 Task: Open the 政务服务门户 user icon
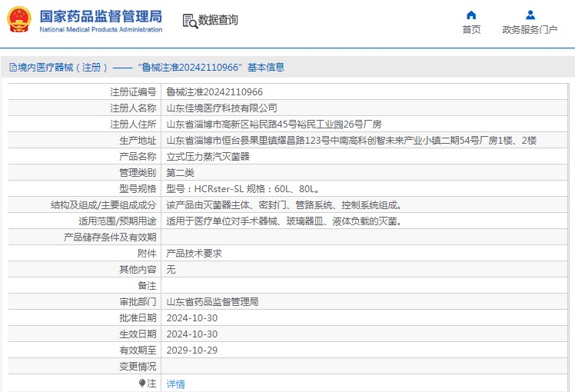(x=530, y=15)
